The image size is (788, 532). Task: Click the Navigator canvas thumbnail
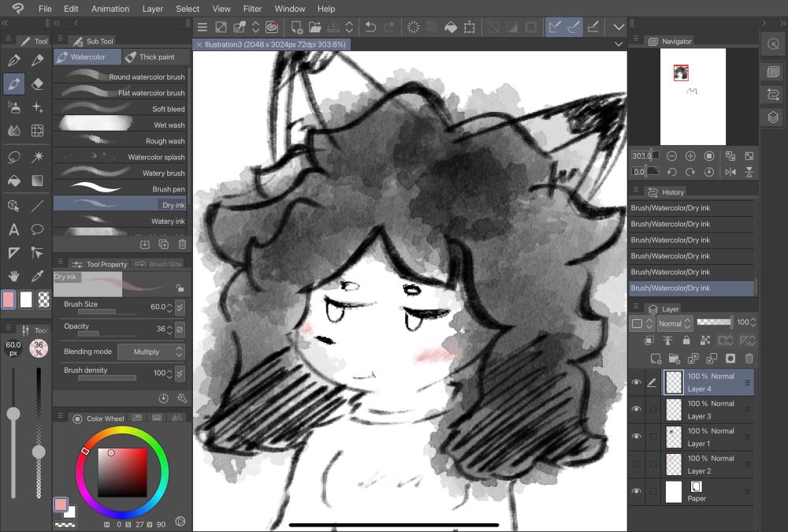(x=693, y=96)
